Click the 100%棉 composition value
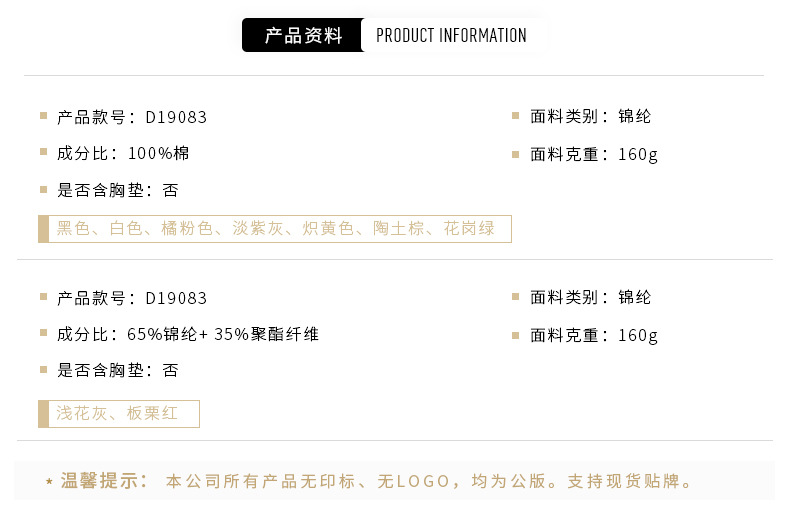This screenshot has width=790, height=518. (159, 154)
